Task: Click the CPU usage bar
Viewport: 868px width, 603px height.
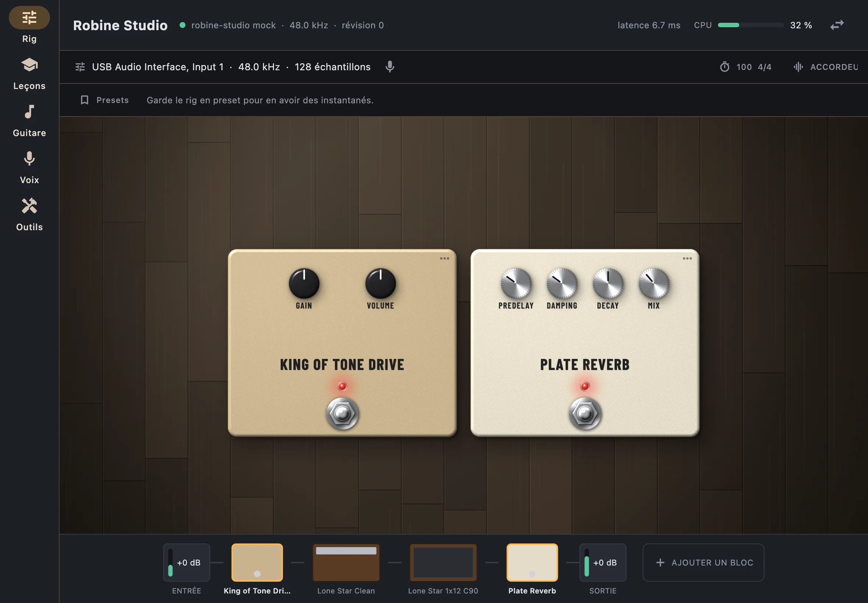Action: [750, 25]
